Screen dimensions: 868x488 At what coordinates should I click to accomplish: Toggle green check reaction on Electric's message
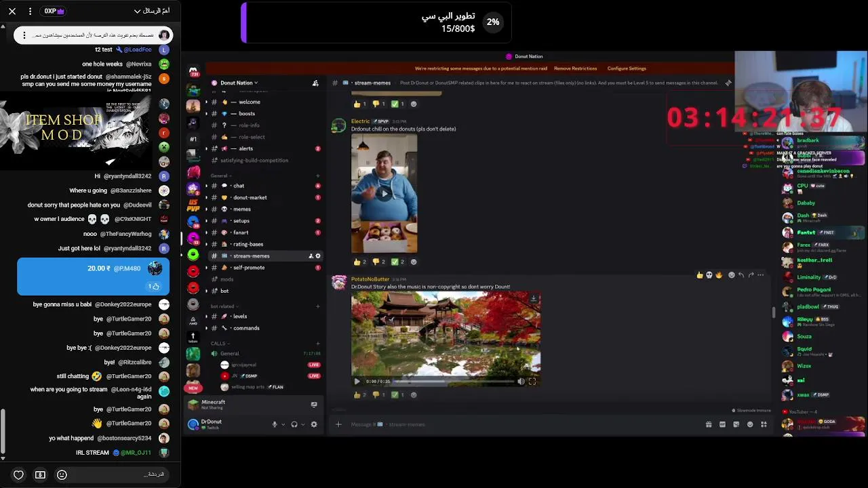397,262
